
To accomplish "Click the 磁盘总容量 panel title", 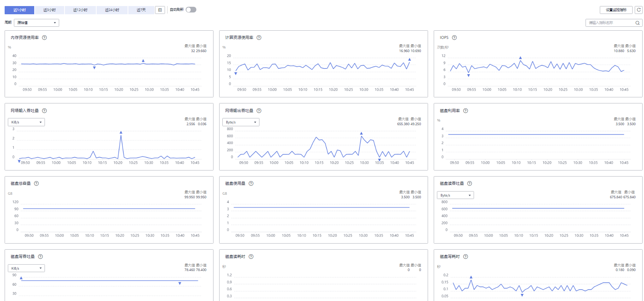I will point(21,183).
